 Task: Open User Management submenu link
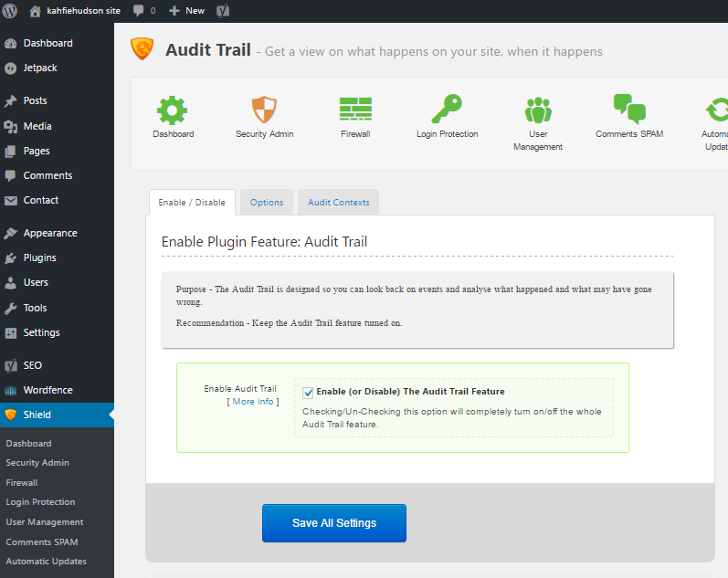pyautogui.click(x=45, y=521)
